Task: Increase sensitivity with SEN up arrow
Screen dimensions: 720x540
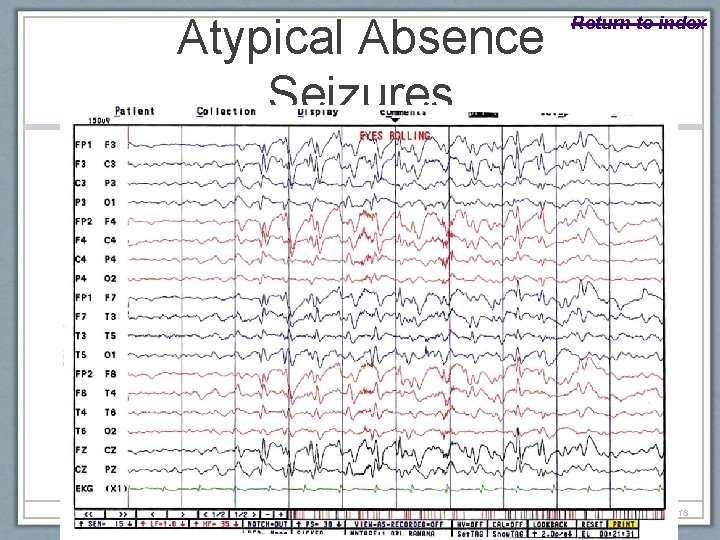Action: coord(81,524)
